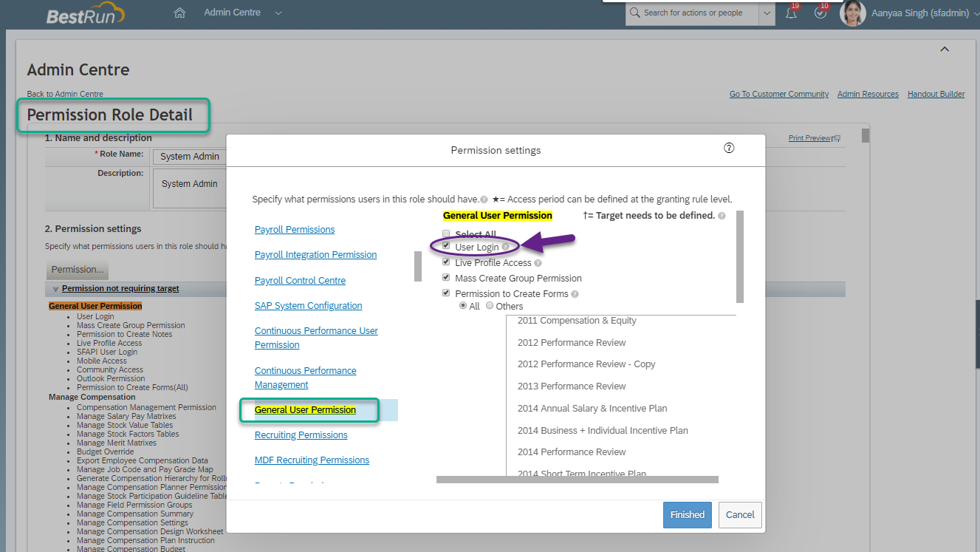Click the Finished button
Image resolution: width=980 pixels, height=552 pixels.
coord(687,515)
